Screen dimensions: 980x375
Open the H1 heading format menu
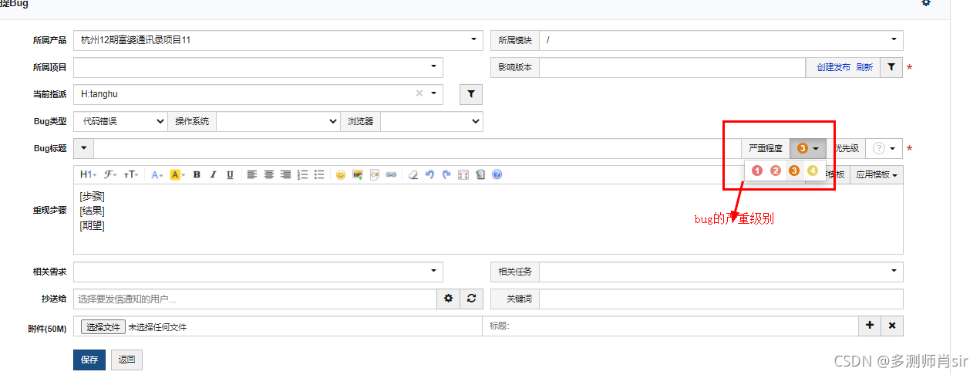tap(88, 174)
